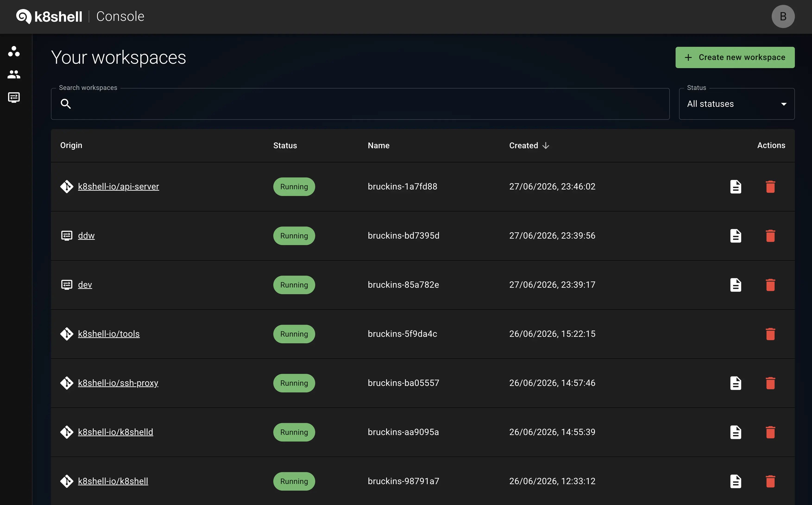Click created date 27/06/2026, 23:39:17

pyautogui.click(x=552, y=285)
